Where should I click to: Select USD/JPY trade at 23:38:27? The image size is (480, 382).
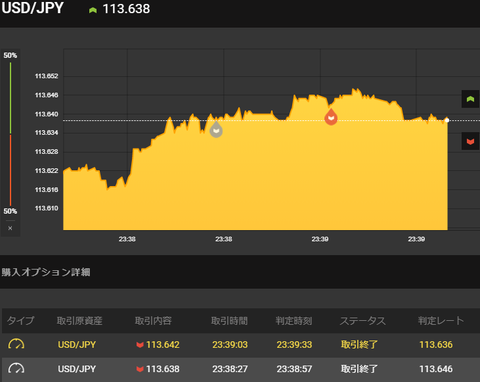[240, 369]
